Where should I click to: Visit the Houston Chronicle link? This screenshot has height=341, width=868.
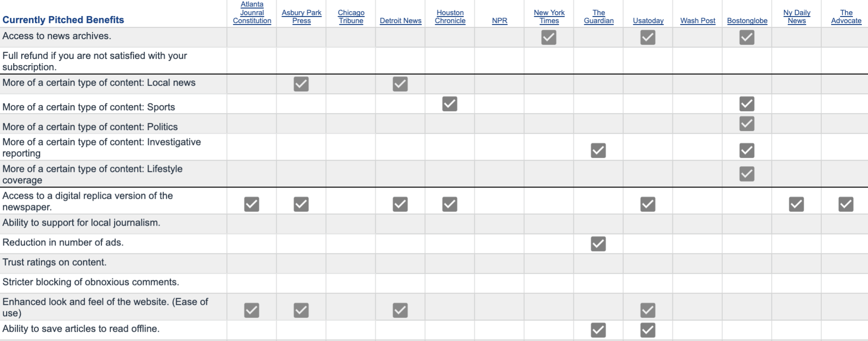[450, 16]
